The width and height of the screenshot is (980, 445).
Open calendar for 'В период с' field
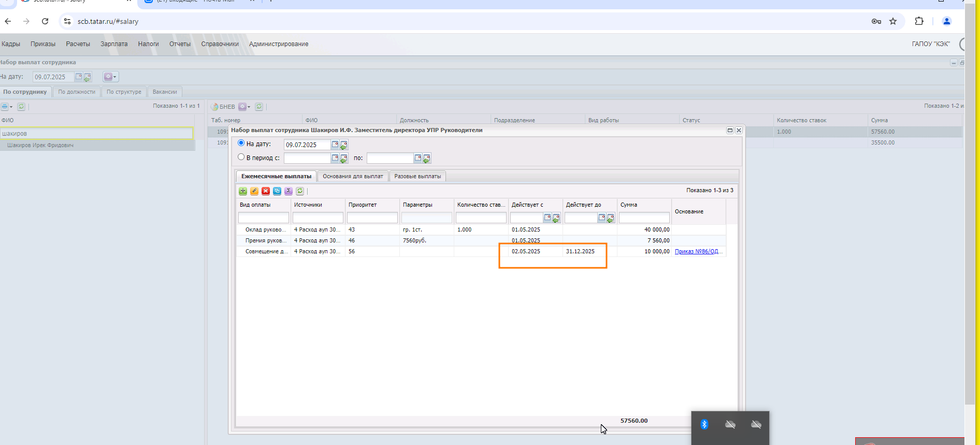(x=335, y=158)
